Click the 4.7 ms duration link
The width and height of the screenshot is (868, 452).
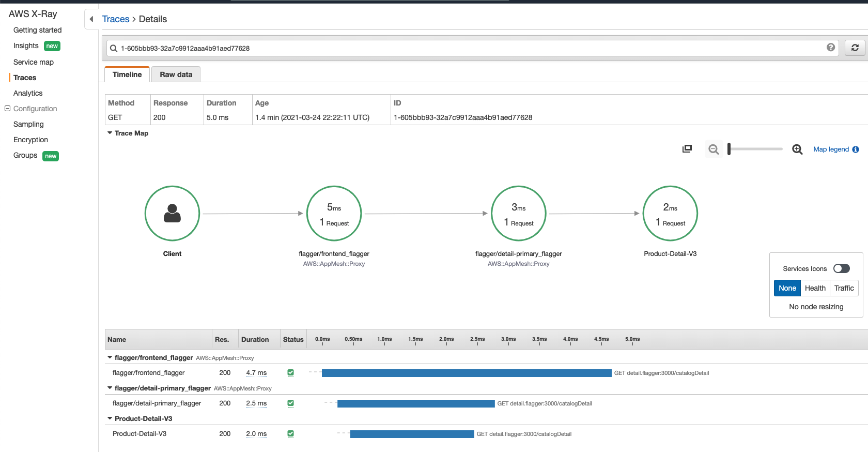(x=256, y=372)
